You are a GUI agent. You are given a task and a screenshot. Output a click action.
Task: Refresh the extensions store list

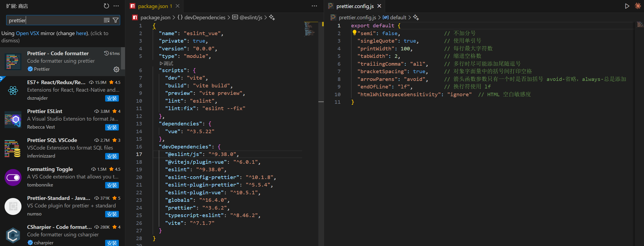point(106,6)
